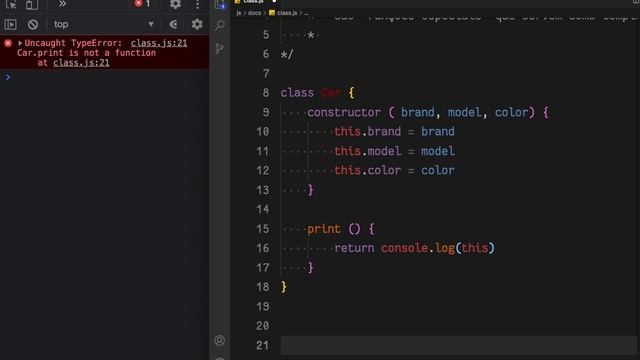The height and width of the screenshot is (360, 640).
Task: Show console sidebar panel icon
Action: (10, 24)
